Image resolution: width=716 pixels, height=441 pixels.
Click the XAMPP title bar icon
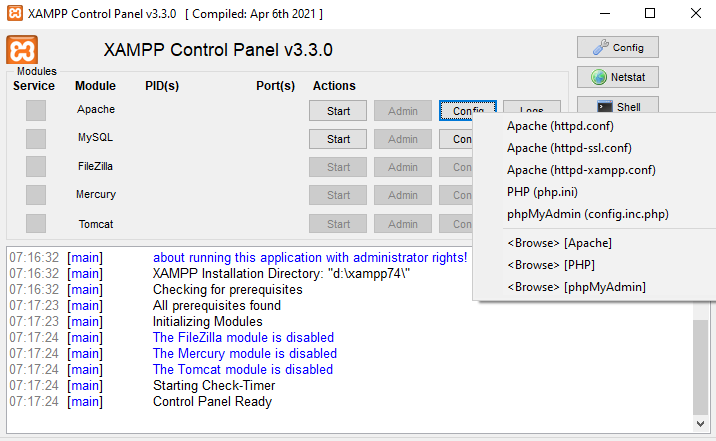(15, 13)
